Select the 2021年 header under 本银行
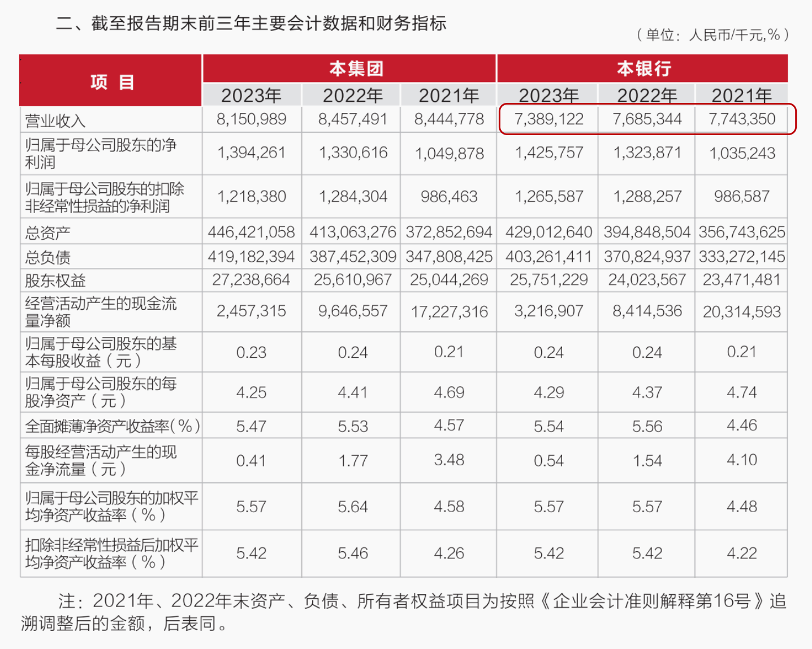812x649 pixels. (x=742, y=96)
